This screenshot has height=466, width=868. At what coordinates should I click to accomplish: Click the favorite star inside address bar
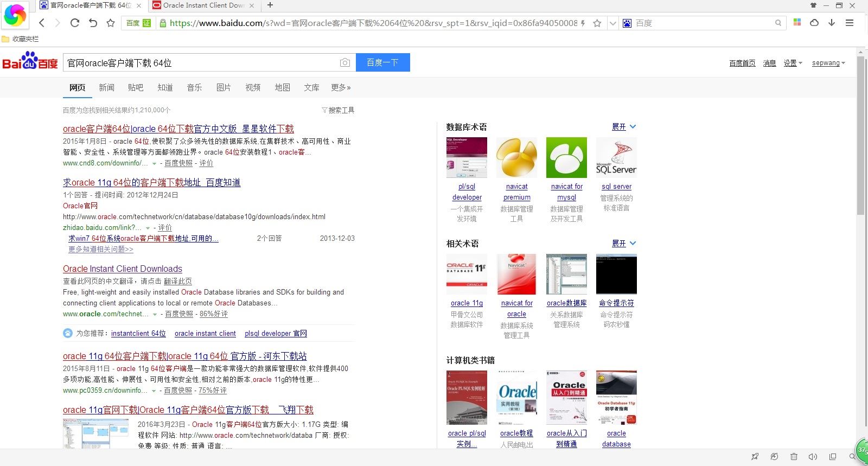point(597,23)
